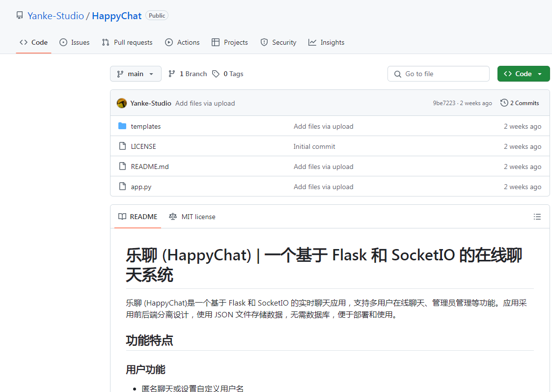Open README.md row commit message

324,166
